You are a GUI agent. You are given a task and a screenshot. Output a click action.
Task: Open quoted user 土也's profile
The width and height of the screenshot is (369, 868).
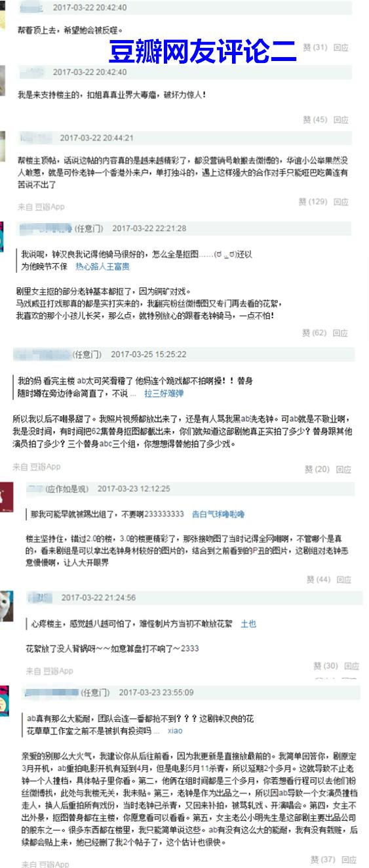[248, 623]
